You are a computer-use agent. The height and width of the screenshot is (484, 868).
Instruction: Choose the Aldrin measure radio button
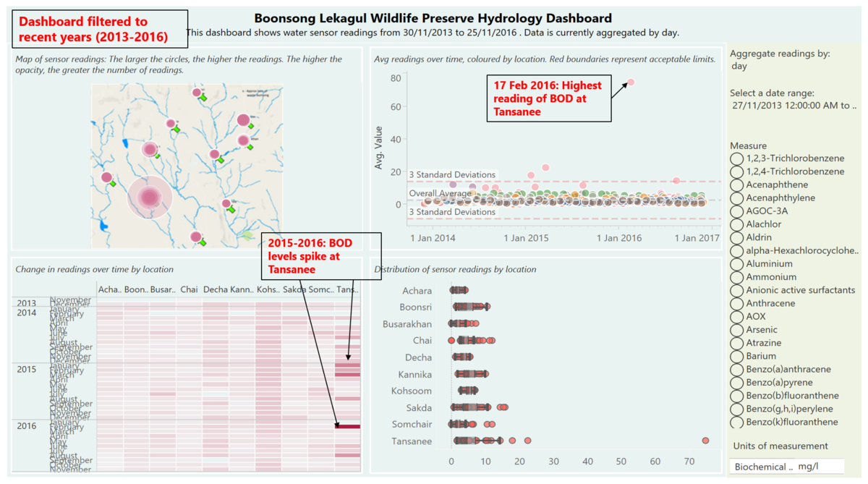pos(737,237)
